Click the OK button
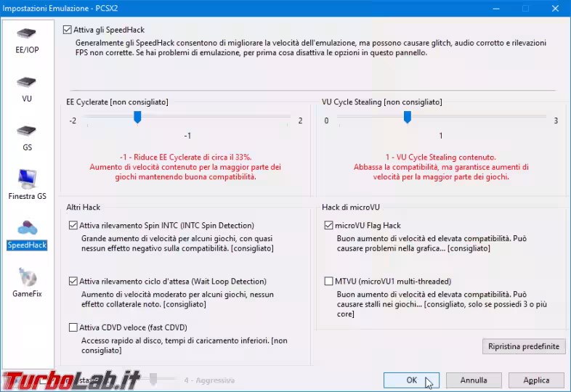Screen dimensions: 571x392 click(x=411, y=380)
